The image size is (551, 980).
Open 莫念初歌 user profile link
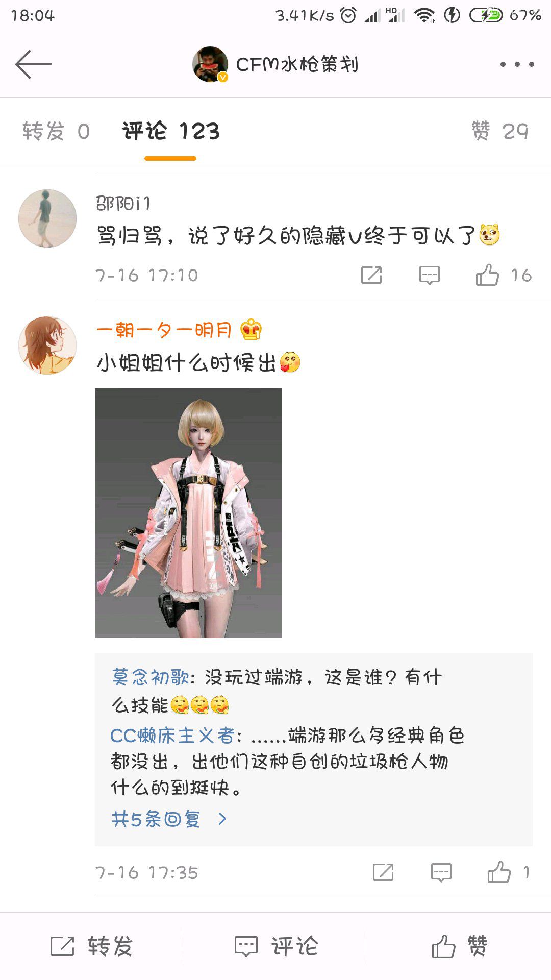tap(151, 677)
